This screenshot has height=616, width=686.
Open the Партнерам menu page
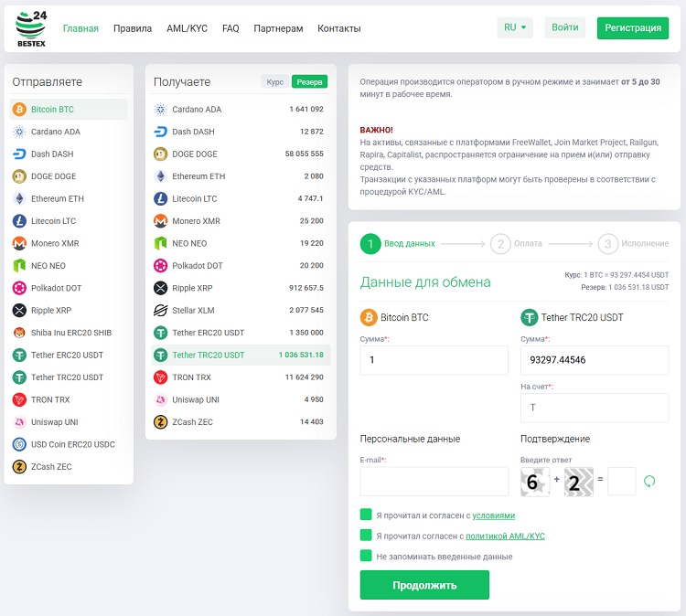point(278,28)
